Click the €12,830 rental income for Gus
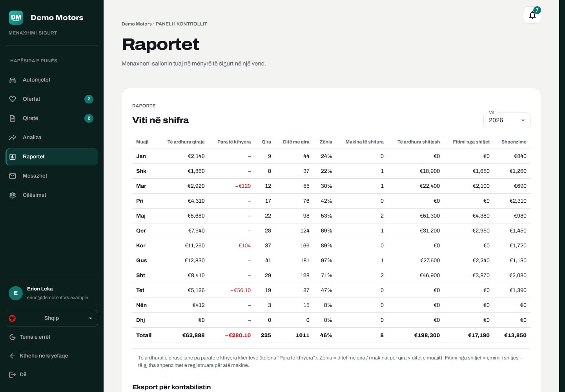 tap(195, 261)
